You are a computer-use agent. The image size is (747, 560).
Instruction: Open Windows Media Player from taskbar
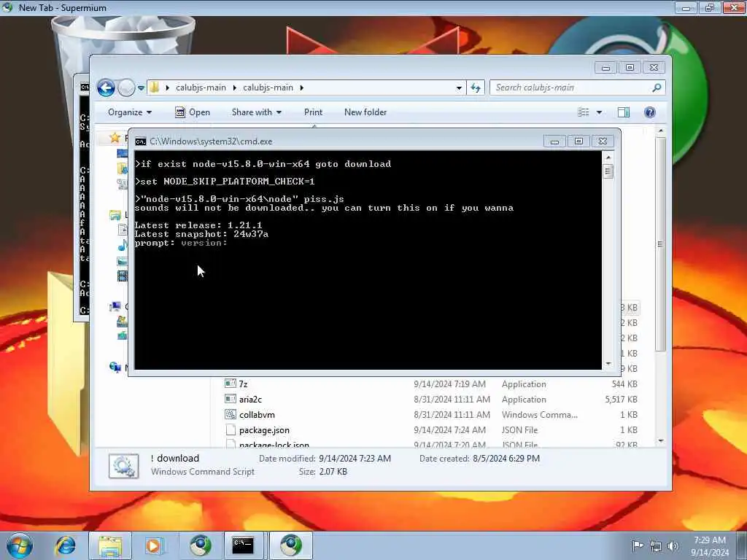[155, 545]
